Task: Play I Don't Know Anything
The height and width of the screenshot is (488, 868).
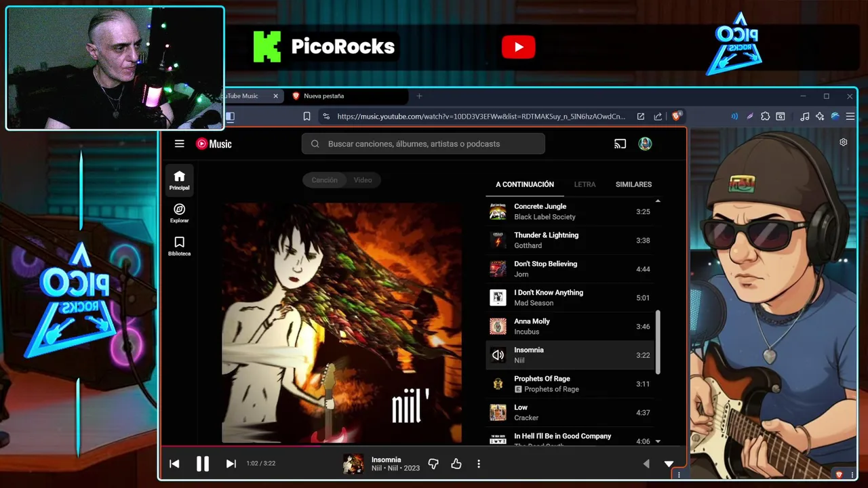Action: (x=570, y=298)
